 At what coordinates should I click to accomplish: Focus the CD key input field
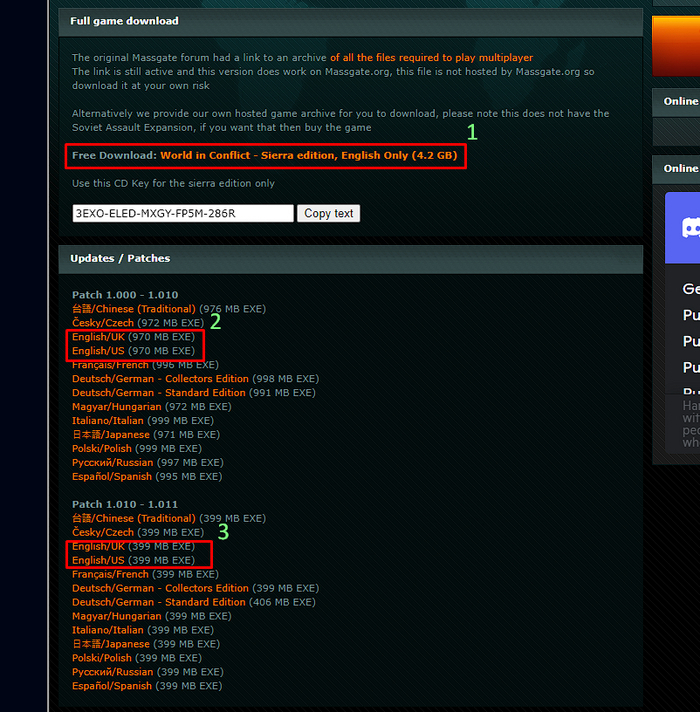coord(183,213)
